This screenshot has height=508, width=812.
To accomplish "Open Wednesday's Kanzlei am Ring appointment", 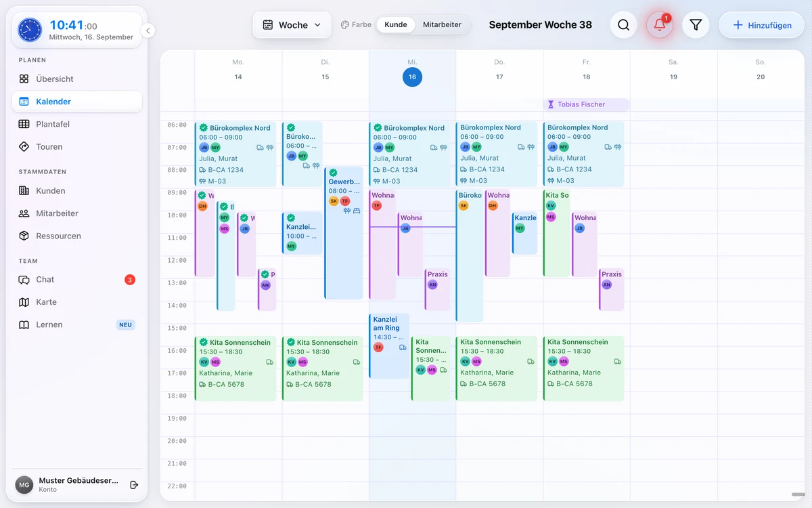I will [x=389, y=345].
